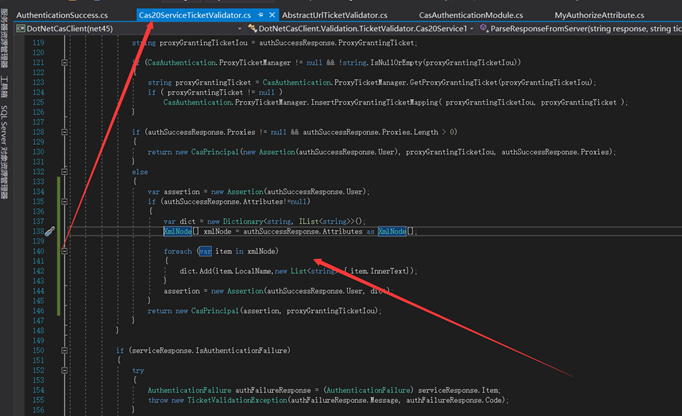
Task: Click the class icon beside DotNetCasClient.Validation
Action: pos(252,29)
